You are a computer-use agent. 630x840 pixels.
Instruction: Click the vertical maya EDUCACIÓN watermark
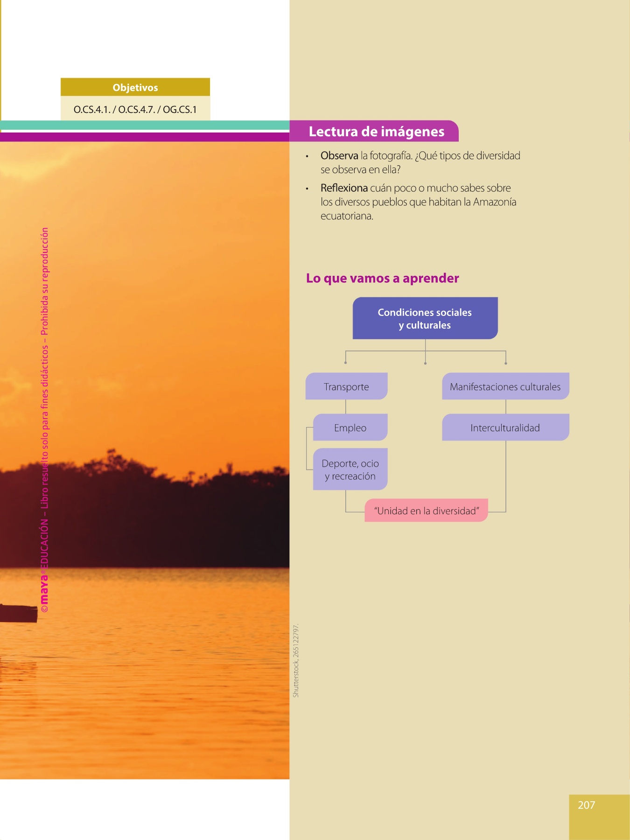[44, 420]
